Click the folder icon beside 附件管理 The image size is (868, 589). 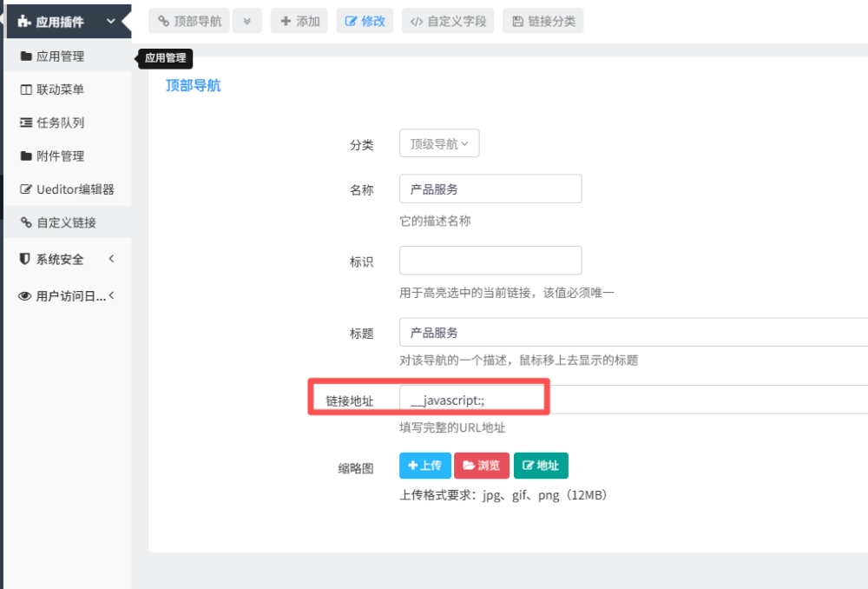click(26, 156)
